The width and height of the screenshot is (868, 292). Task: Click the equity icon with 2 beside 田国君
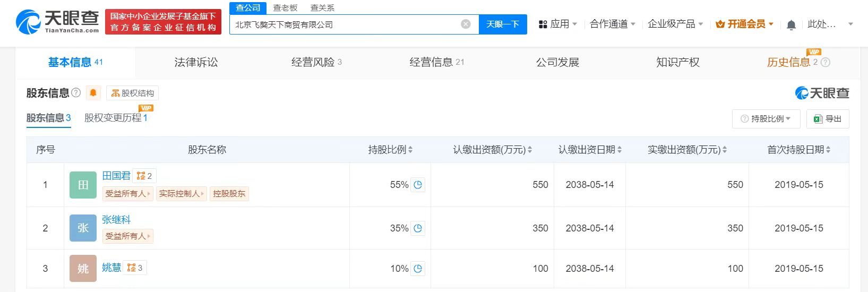(144, 176)
